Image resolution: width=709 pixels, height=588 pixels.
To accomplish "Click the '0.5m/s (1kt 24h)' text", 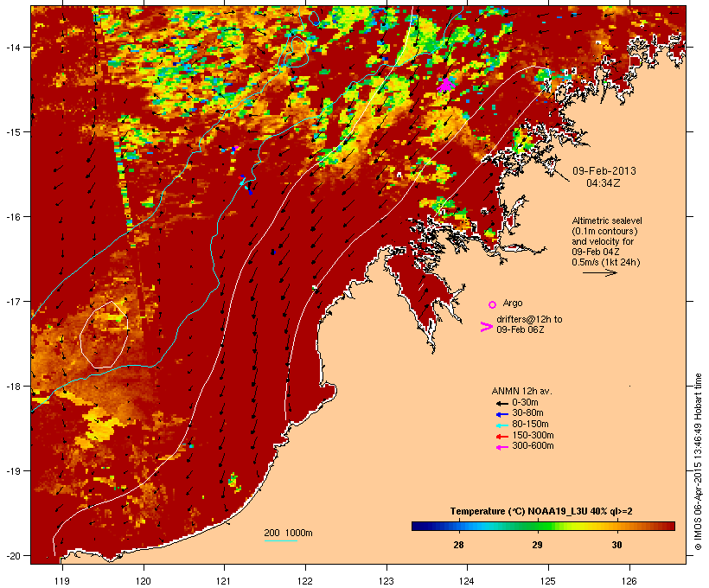I will click(606, 262).
